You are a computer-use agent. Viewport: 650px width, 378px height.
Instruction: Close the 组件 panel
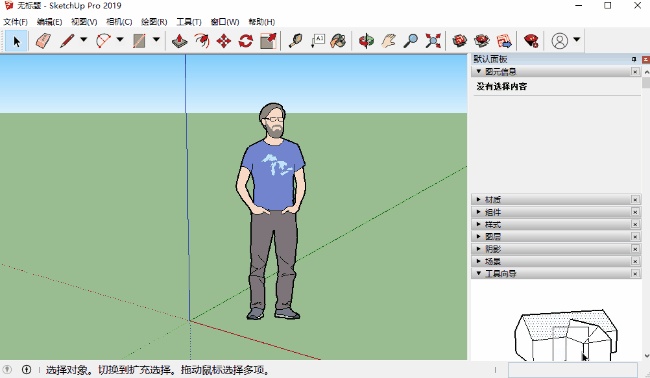click(635, 212)
